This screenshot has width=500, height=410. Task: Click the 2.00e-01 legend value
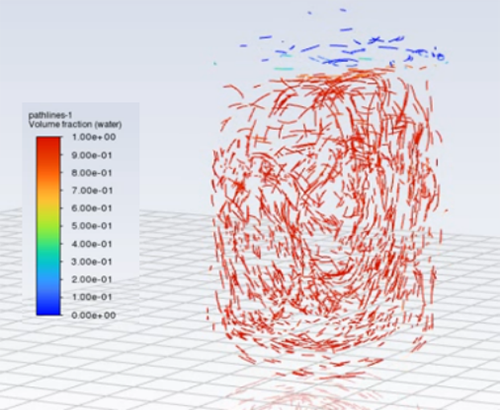click(92, 279)
